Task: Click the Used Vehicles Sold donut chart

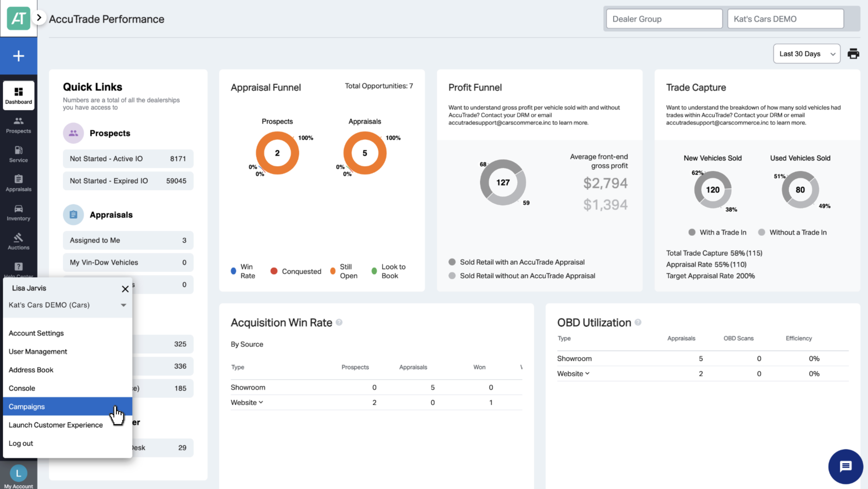Action: pyautogui.click(x=800, y=190)
